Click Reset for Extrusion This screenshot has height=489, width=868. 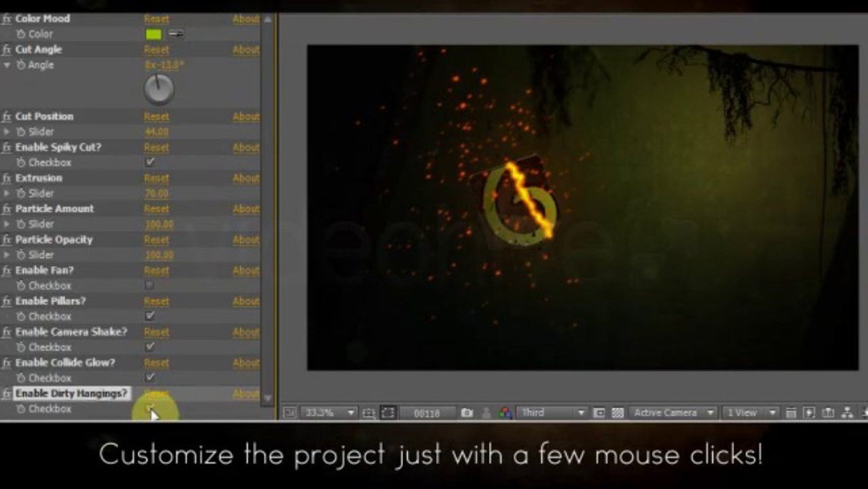(157, 178)
